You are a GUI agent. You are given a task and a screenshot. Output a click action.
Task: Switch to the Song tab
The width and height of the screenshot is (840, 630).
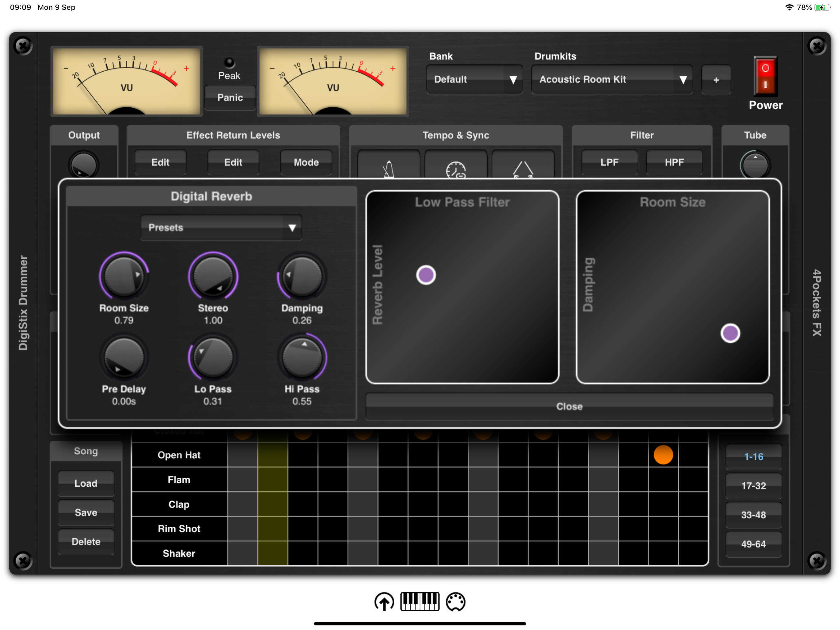tap(86, 451)
